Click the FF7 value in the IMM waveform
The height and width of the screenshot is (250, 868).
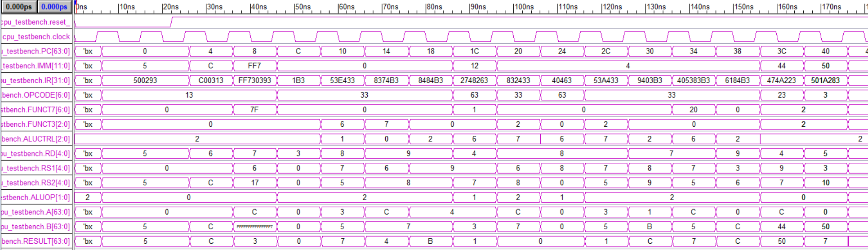point(254,66)
